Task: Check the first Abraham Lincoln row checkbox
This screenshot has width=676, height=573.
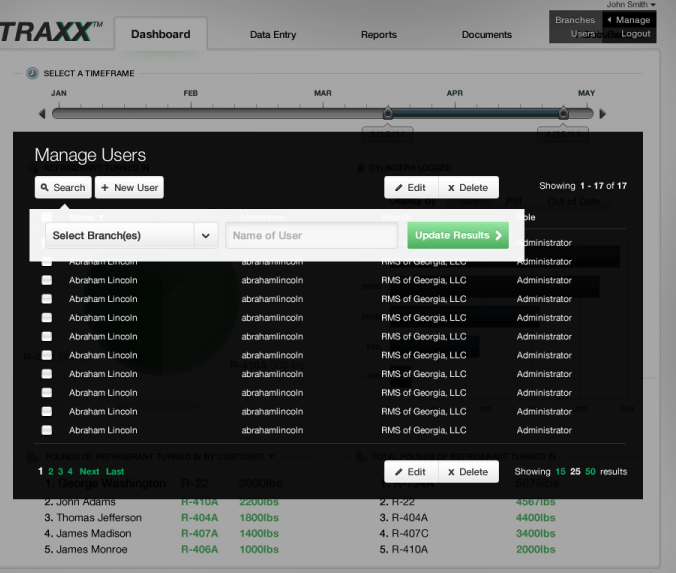Action: pyautogui.click(x=46, y=262)
